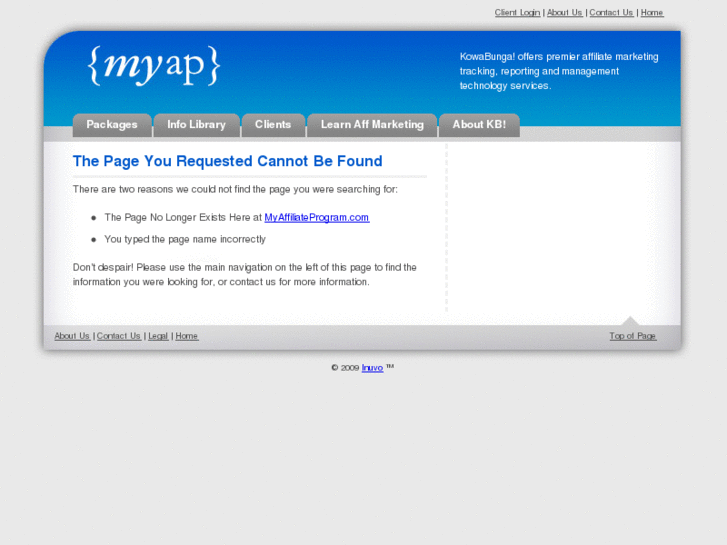Open the About KB! tab
This screenshot has width=727, height=545.
(x=479, y=125)
